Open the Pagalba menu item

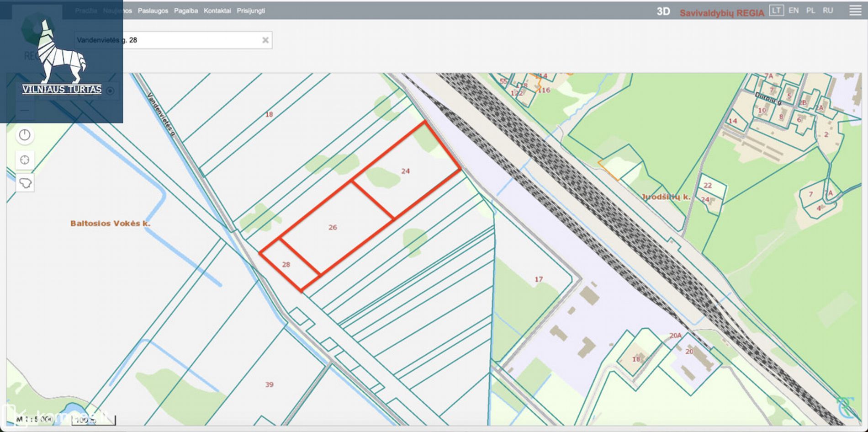[185, 11]
